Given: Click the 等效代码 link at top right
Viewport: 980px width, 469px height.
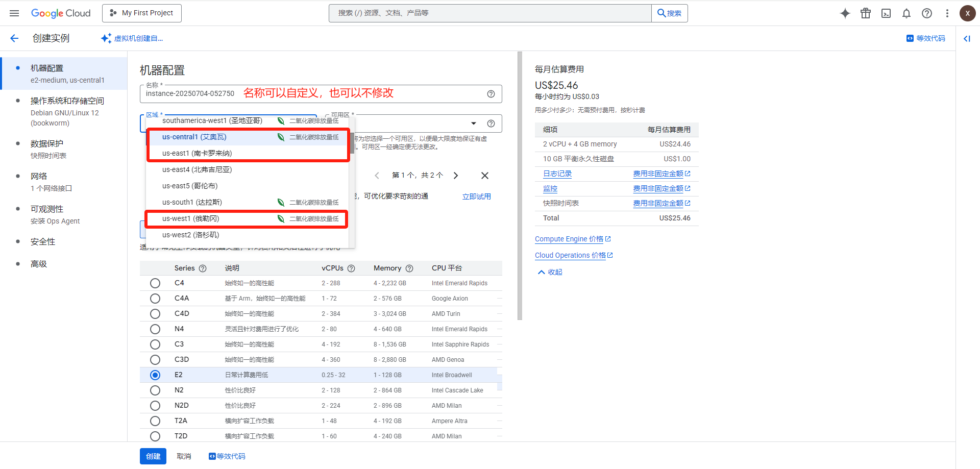Looking at the screenshot, I should pyautogui.click(x=926, y=38).
